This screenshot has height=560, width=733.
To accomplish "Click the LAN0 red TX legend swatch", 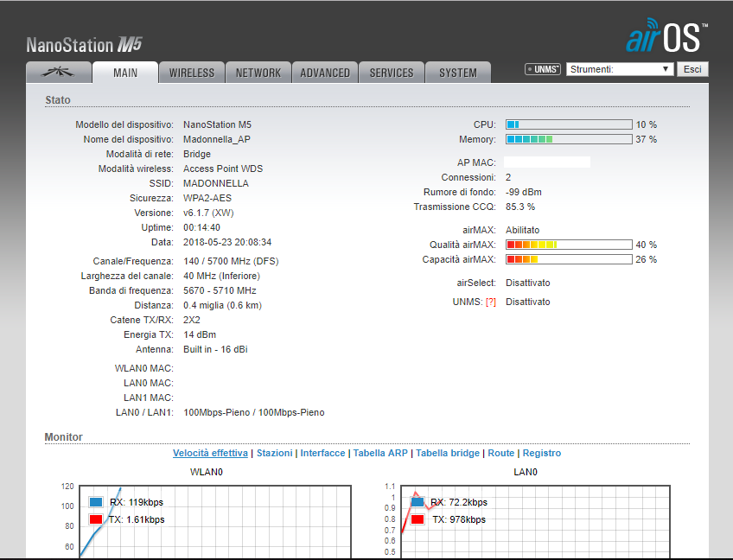I will [x=417, y=519].
